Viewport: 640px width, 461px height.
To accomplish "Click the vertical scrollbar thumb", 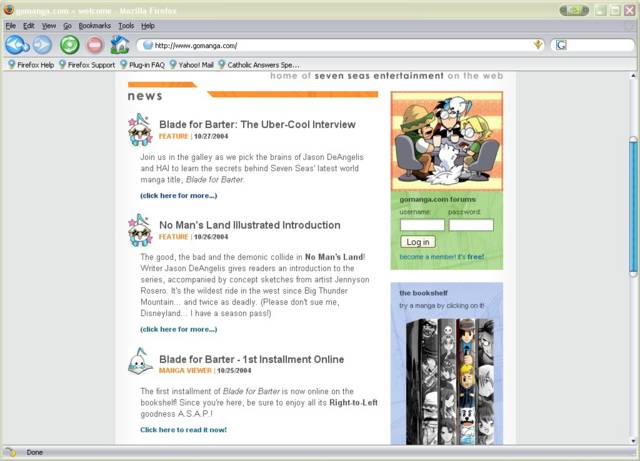I will tap(633, 207).
